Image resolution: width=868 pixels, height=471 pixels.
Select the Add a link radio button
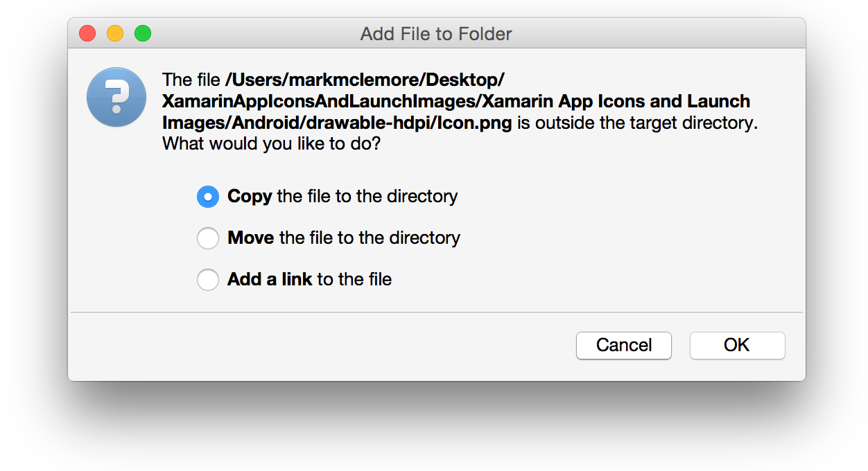(208, 280)
